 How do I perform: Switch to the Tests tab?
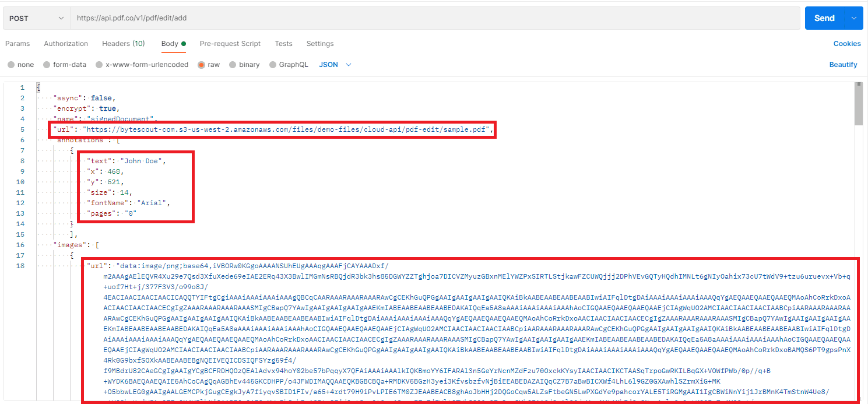(x=283, y=44)
